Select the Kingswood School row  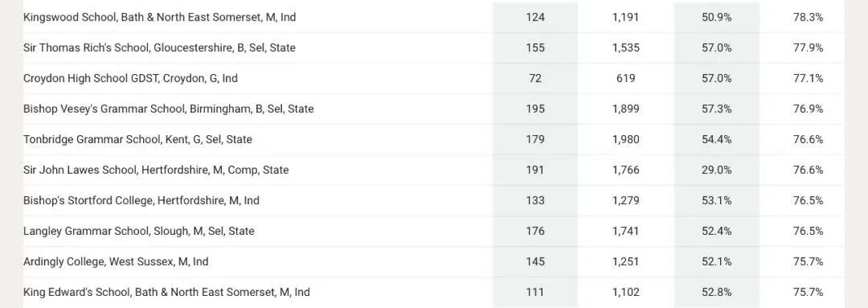[434, 17]
